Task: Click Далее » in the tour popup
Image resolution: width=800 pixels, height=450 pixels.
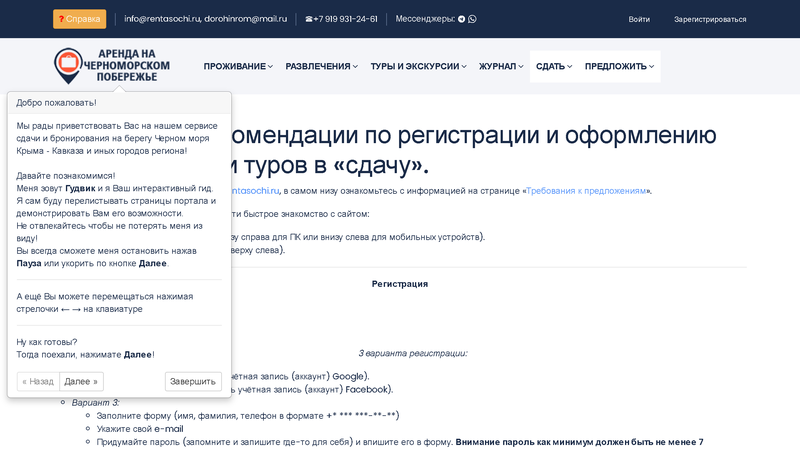Action: 81,381
